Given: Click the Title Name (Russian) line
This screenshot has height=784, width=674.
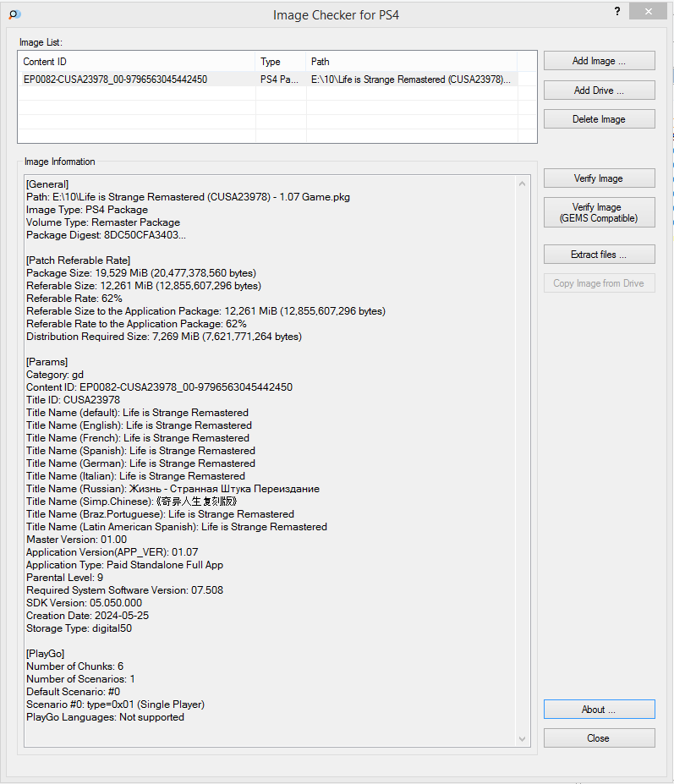Looking at the screenshot, I should pos(173,489).
